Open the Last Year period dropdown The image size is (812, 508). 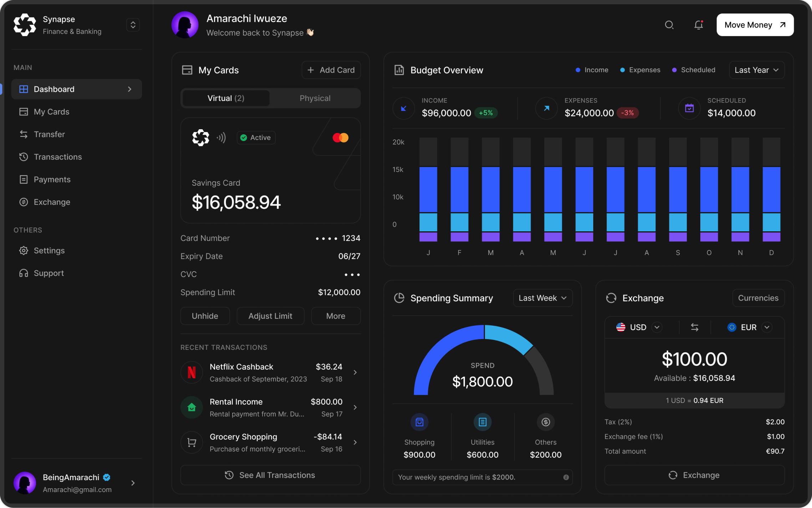pyautogui.click(x=756, y=70)
